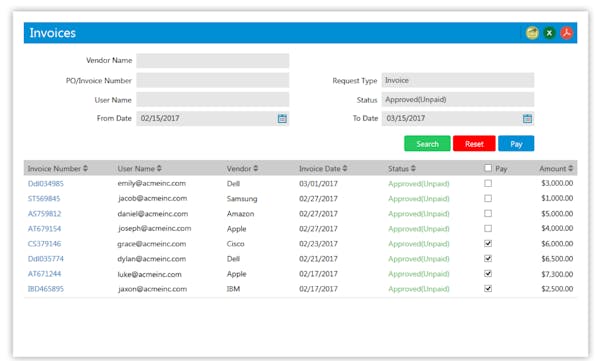The height and width of the screenshot is (361, 600).
Task: Check the select-all Pay header checkbox
Action: (488, 168)
